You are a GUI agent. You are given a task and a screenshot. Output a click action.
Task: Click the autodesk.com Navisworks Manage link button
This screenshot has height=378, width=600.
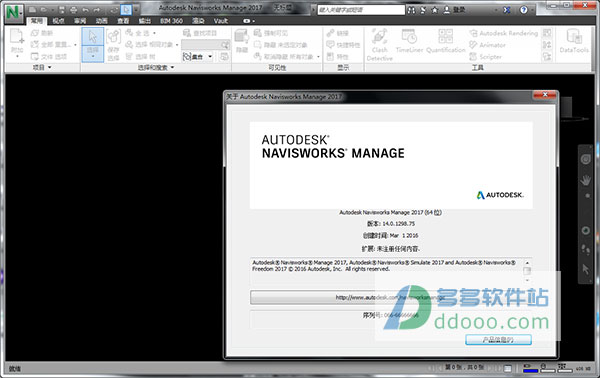point(390,297)
